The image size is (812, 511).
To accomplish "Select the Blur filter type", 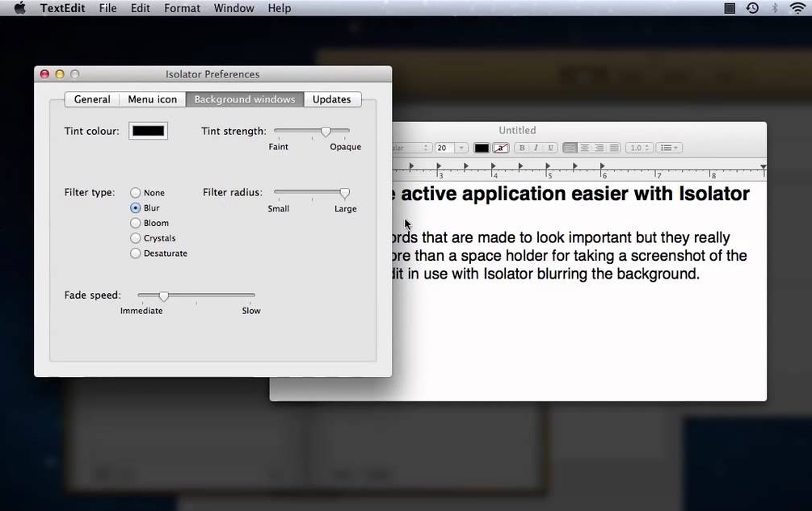I will pos(135,208).
